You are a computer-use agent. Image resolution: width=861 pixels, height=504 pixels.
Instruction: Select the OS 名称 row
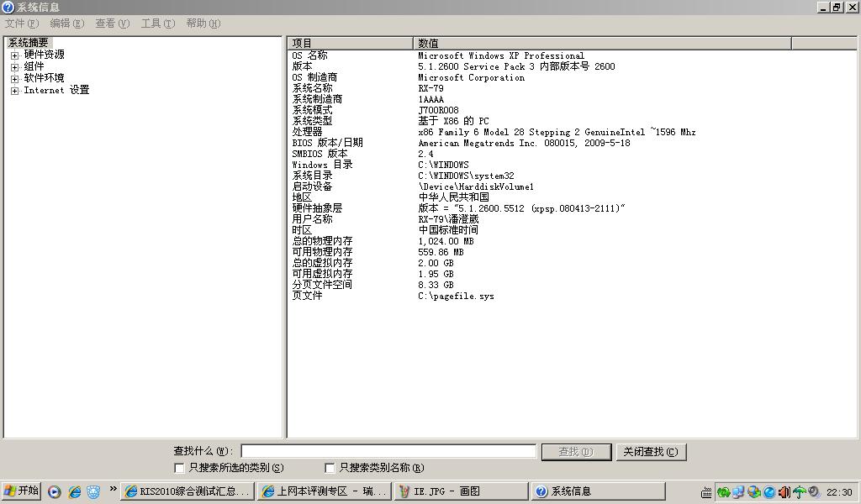(571, 55)
